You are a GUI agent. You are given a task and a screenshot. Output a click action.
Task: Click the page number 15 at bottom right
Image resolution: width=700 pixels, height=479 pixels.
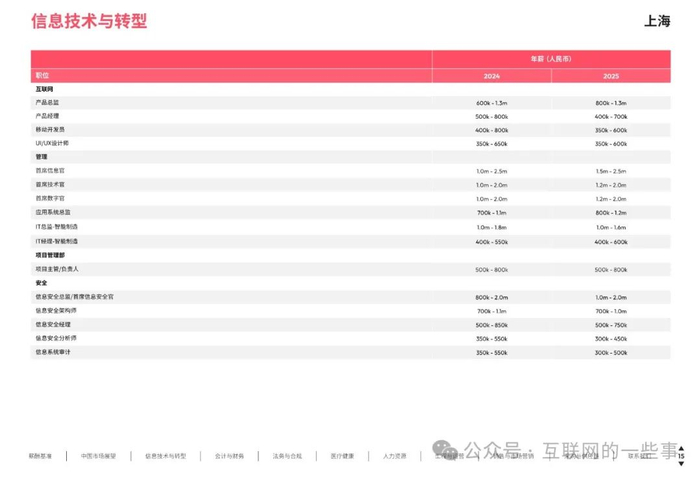(681, 456)
